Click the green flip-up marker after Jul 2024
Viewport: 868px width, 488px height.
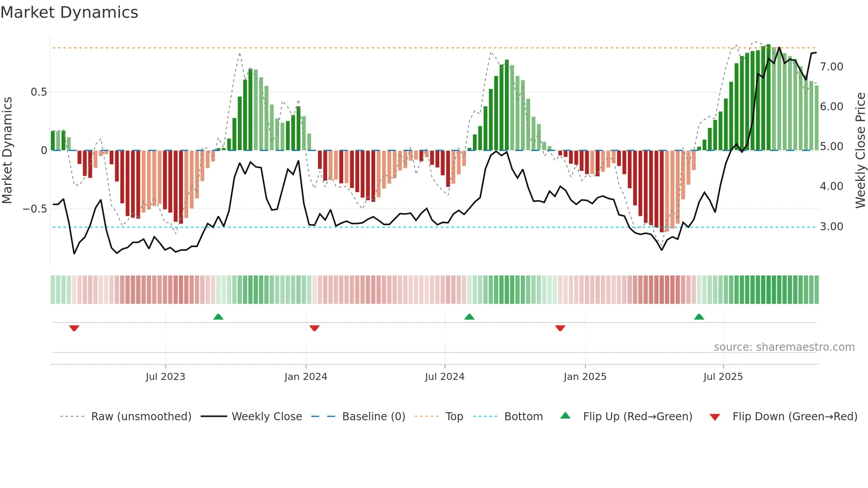[x=469, y=317]
